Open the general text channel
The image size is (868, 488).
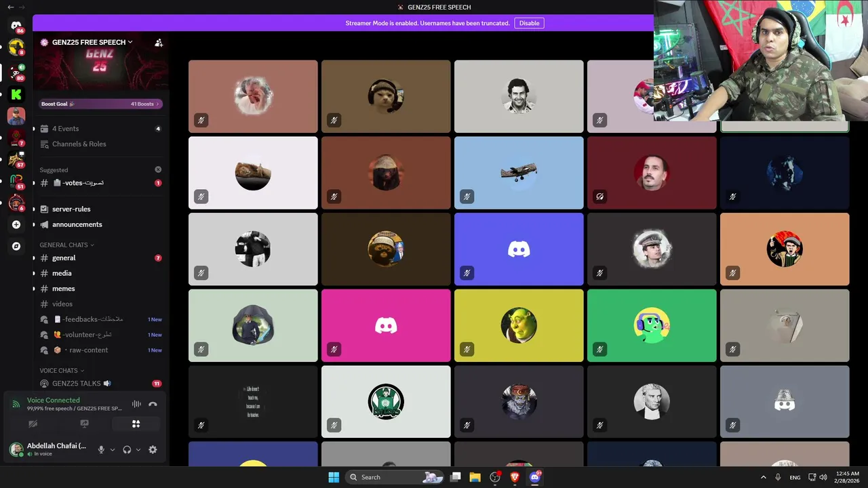click(100, 258)
